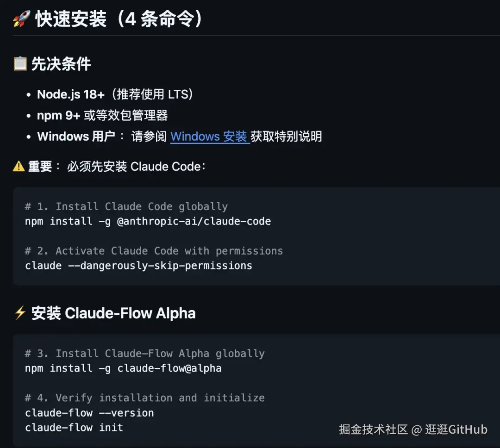Click the lightning bolt icon beside 安装 Claude-Flow Alpha
This screenshot has height=448, width=500.
point(20,313)
